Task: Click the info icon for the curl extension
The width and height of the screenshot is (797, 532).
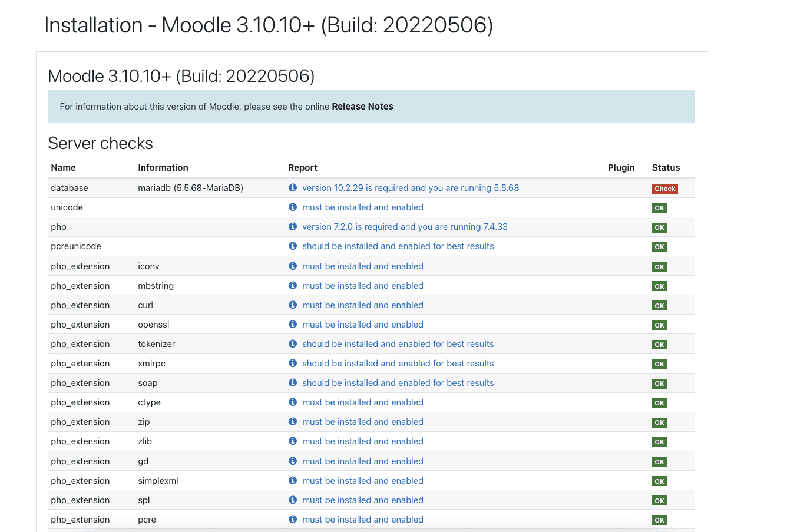Action: 293,305
